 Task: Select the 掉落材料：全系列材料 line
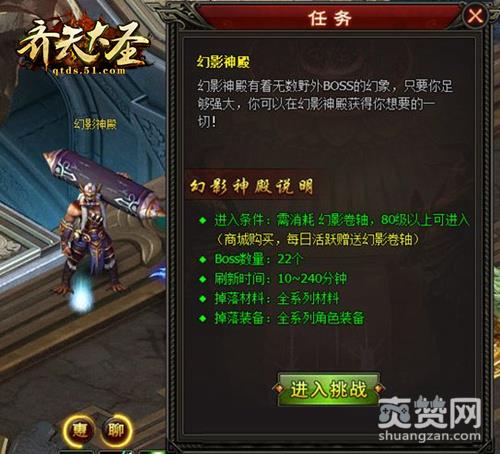click(x=277, y=298)
